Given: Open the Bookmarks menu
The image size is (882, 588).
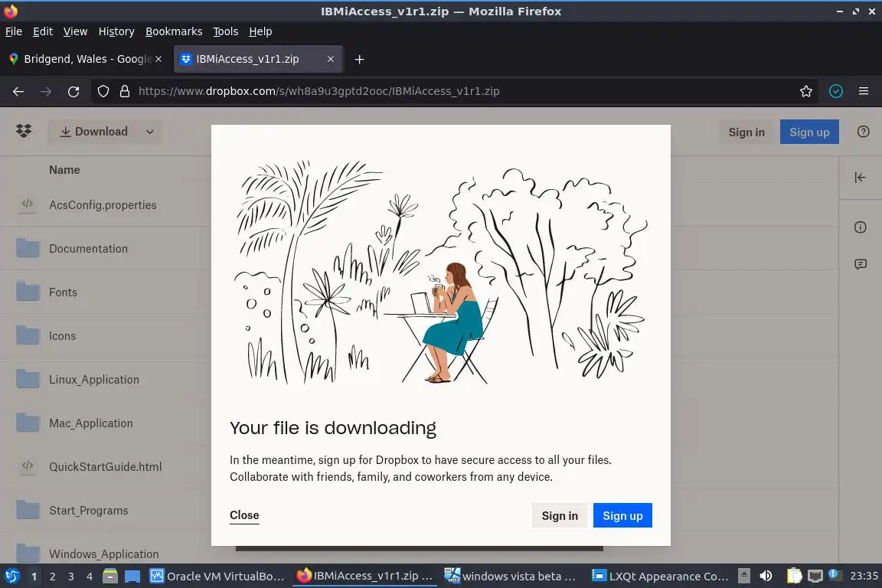Looking at the screenshot, I should 174,31.
